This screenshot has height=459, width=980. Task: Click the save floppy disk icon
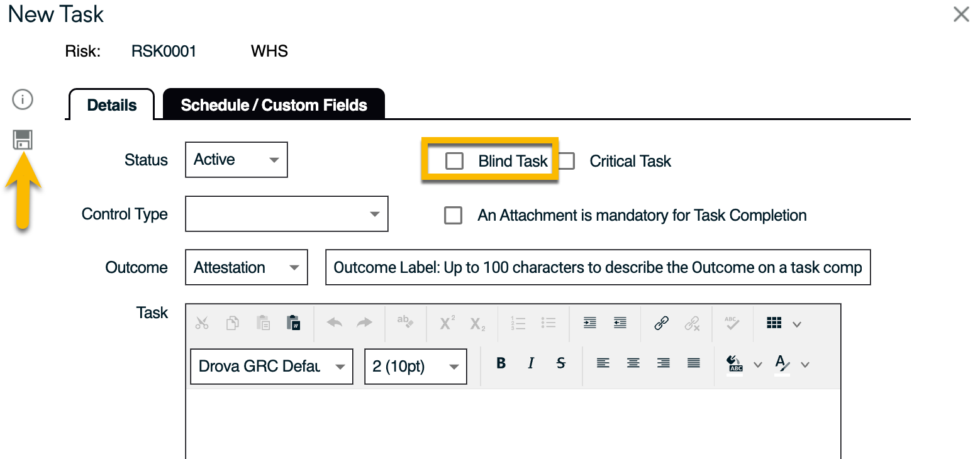[23, 140]
